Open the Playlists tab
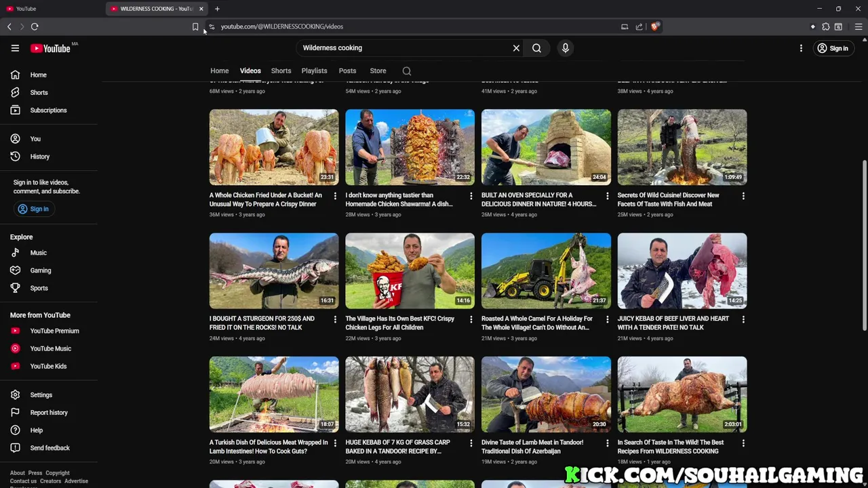 314,71
